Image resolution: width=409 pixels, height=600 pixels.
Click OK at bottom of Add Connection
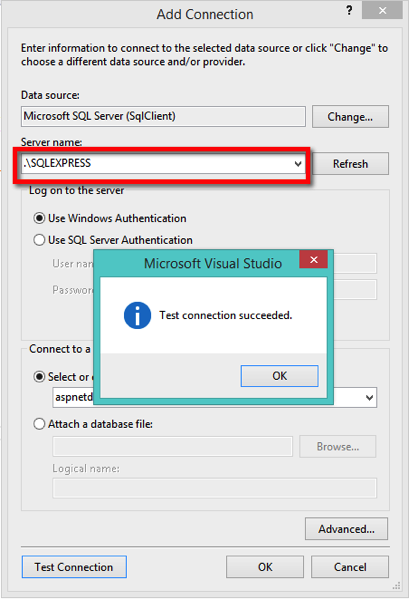(x=265, y=567)
